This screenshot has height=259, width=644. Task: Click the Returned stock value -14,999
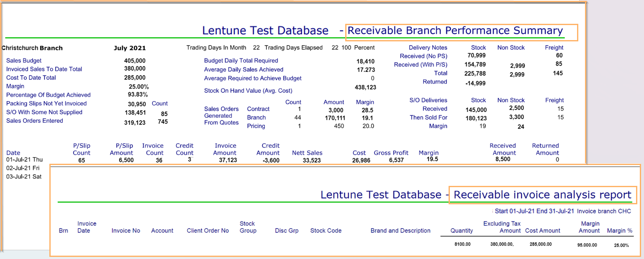[x=475, y=82]
